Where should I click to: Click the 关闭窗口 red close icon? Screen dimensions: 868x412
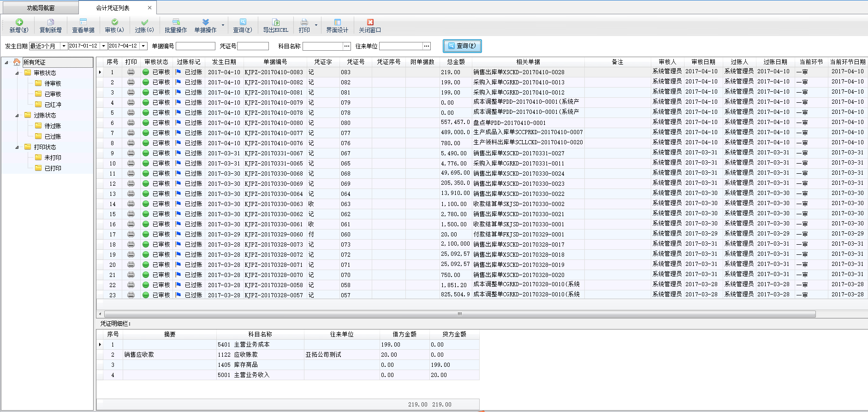[x=370, y=22]
